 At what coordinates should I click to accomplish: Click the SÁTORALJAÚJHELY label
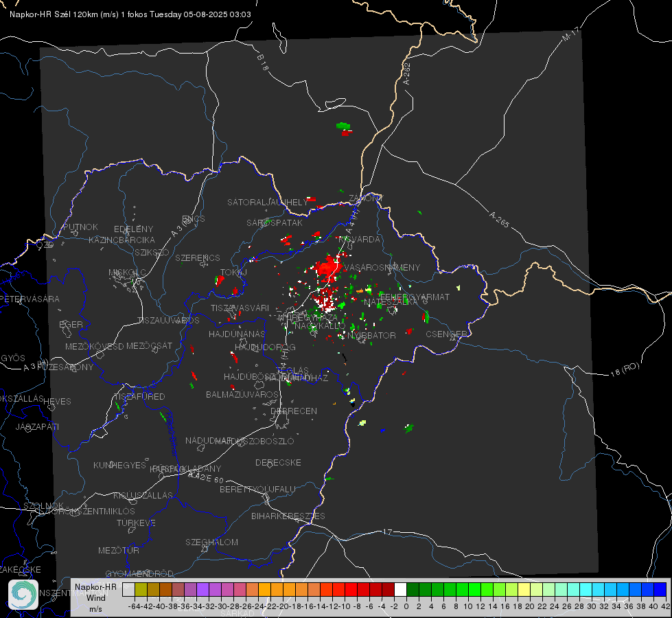tap(268, 202)
